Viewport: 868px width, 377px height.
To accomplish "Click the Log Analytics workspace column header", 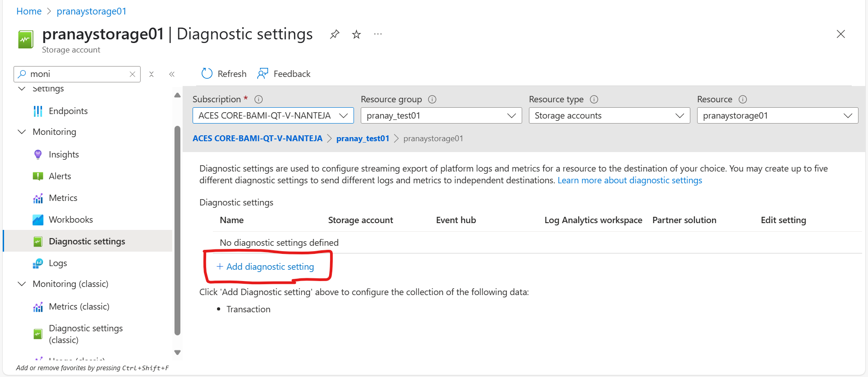I will coord(593,220).
